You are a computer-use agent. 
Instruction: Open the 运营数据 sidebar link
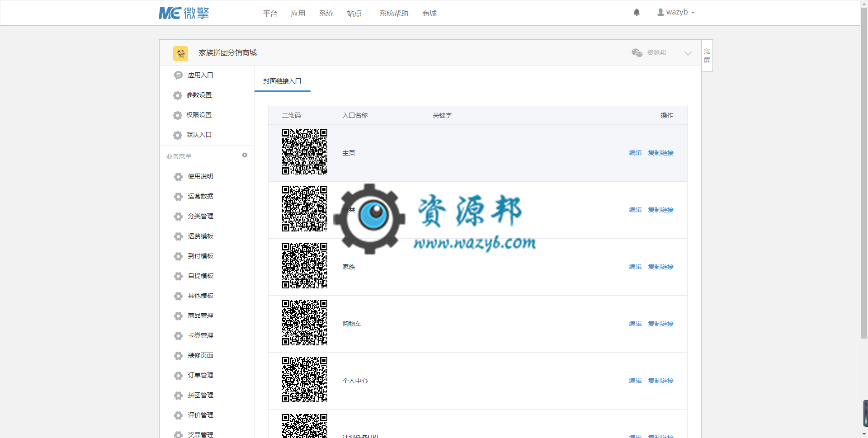tap(200, 196)
